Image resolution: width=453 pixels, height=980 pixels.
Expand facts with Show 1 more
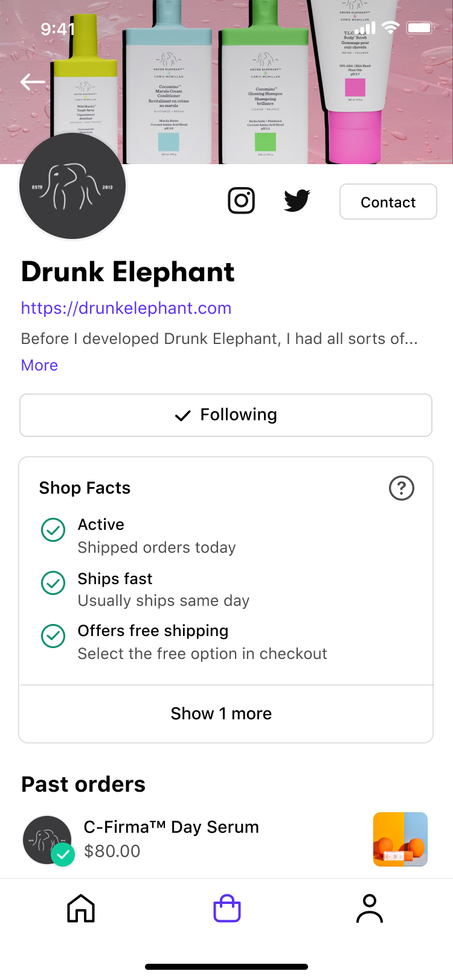coord(221,713)
